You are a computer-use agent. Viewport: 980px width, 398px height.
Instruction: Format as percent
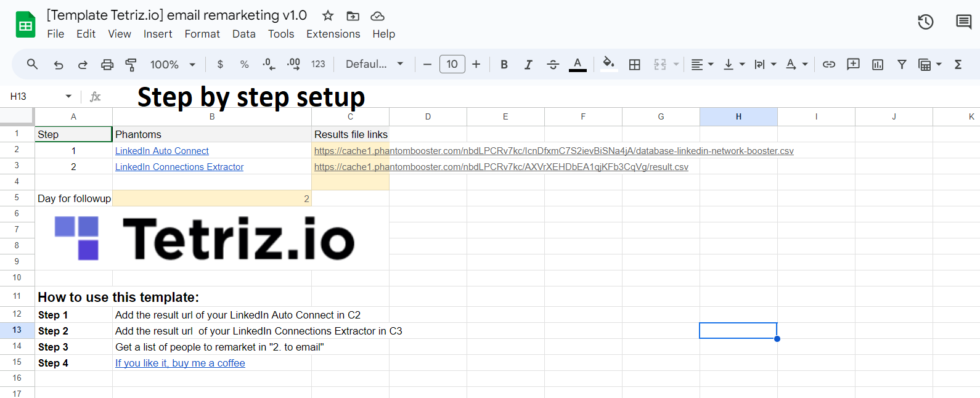pyautogui.click(x=245, y=64)
